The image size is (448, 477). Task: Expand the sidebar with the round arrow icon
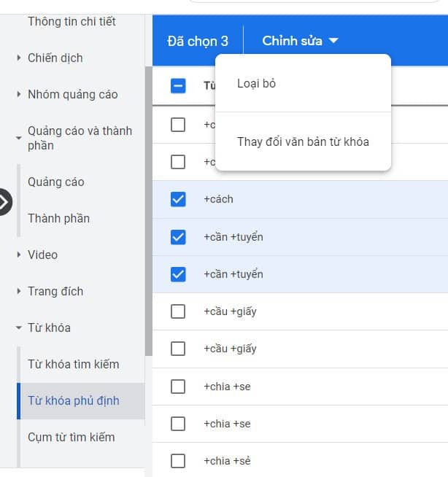click(4, 202)
